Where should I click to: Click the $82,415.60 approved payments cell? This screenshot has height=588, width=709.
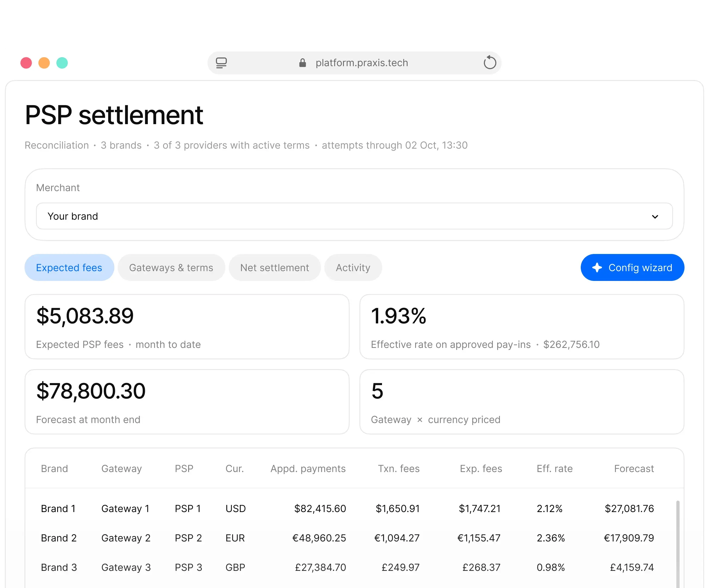320,509
